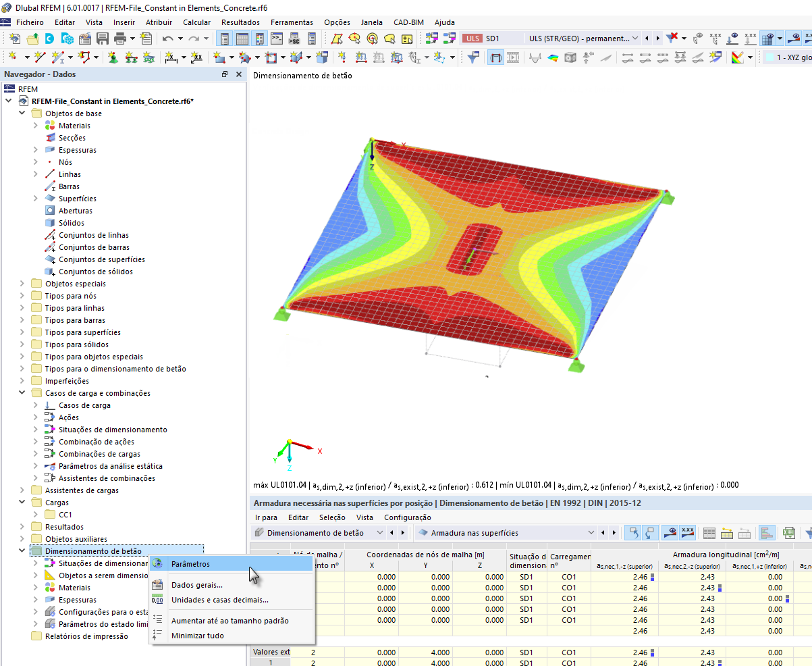Viewport: 812px width, 666px height.
Task: Collapse the Casos de carga e combinações folder
Action: (22, 393)
